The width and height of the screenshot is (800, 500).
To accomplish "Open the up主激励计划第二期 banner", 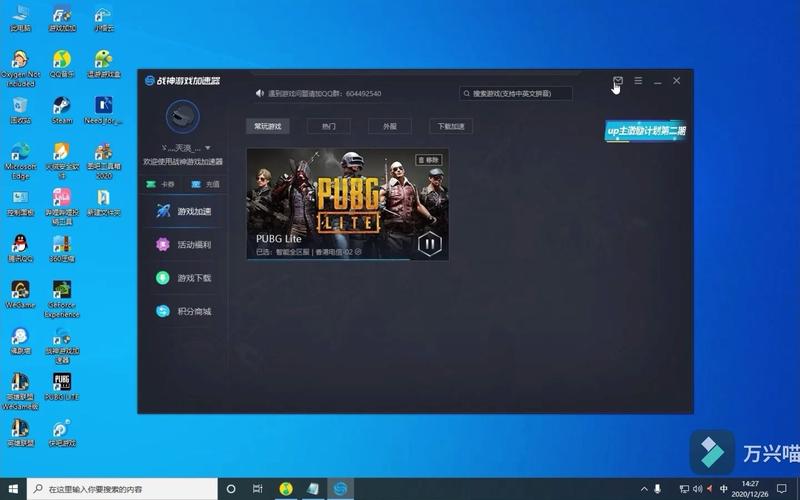I will pyautogui.click(x=645, y=131).
